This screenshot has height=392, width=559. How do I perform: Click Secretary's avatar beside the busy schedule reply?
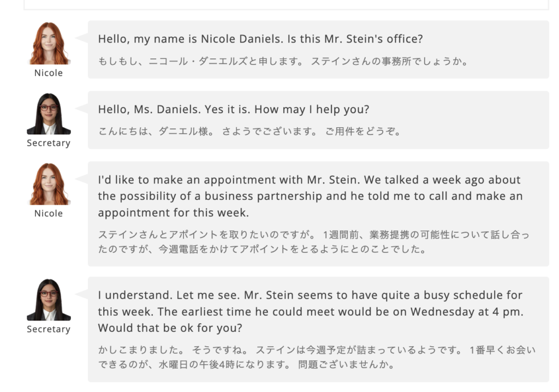[x=49, y=300]
